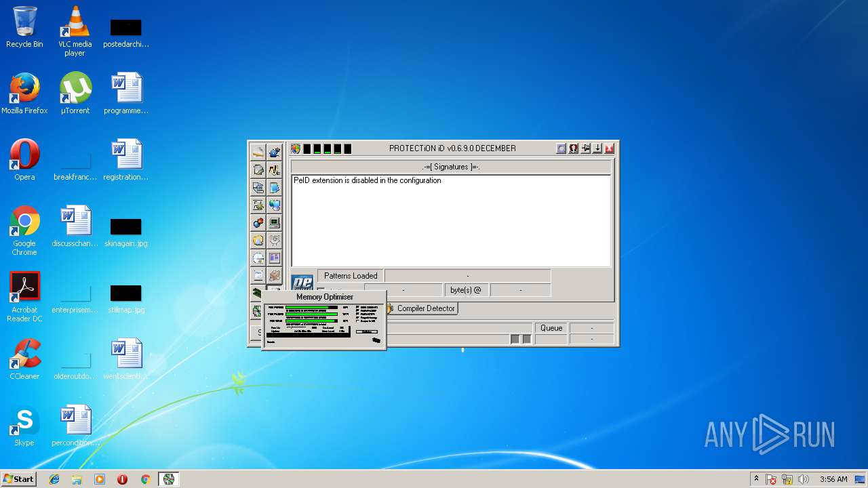Open the Windows Start menu
This screenshot has height=488, width=868.
pos(18,479)
